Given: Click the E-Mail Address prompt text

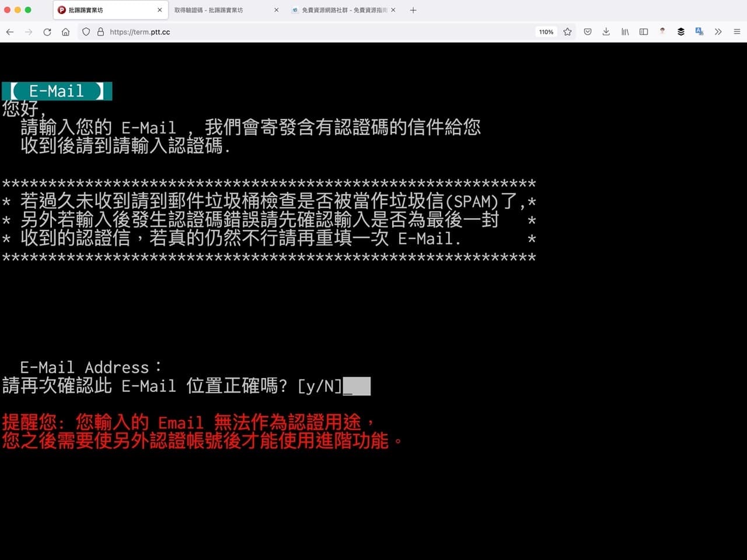Looking at the screenshot, I should 90,367.
